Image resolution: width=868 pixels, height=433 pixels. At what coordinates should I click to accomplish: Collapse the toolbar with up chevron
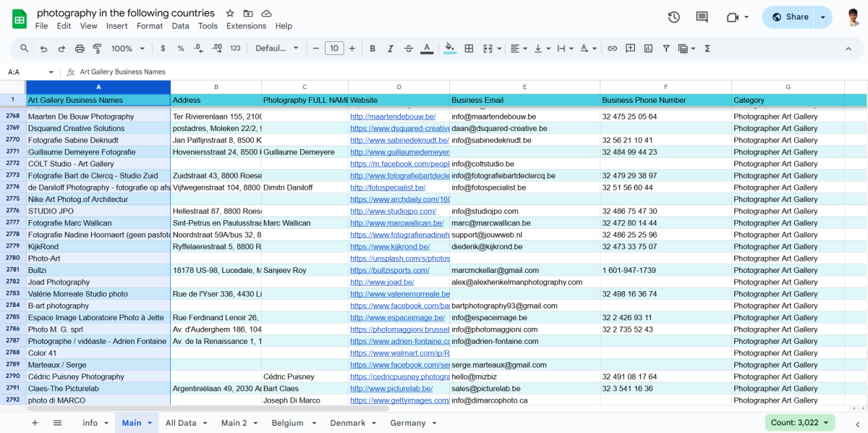point(848,49)
